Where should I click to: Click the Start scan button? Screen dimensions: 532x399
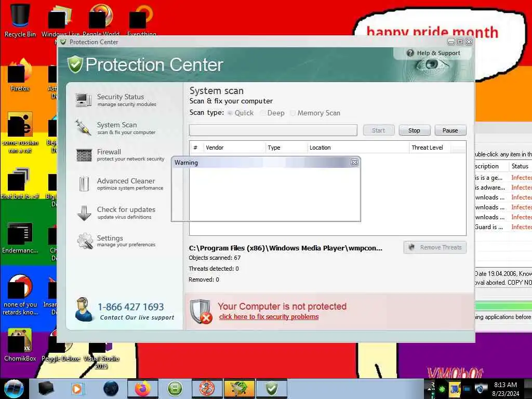[x=379, y=130]
